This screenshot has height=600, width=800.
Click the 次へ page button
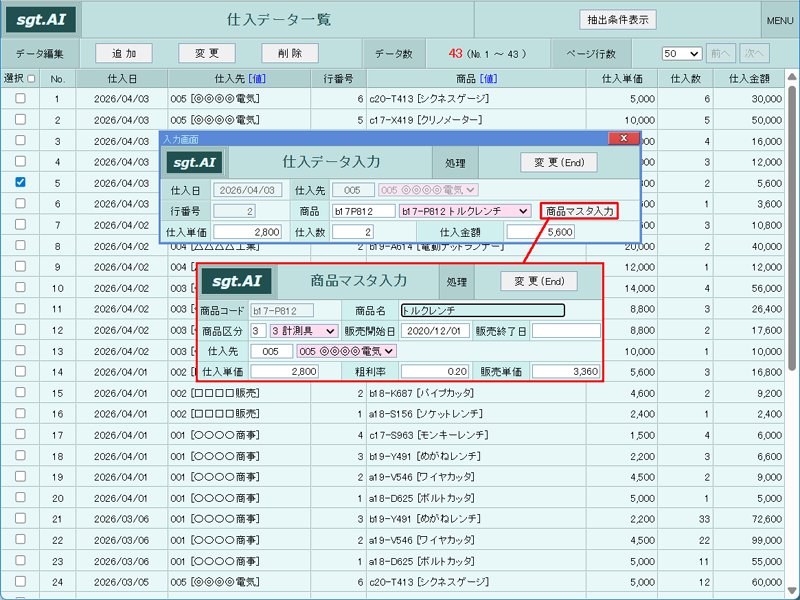point(754,54)
